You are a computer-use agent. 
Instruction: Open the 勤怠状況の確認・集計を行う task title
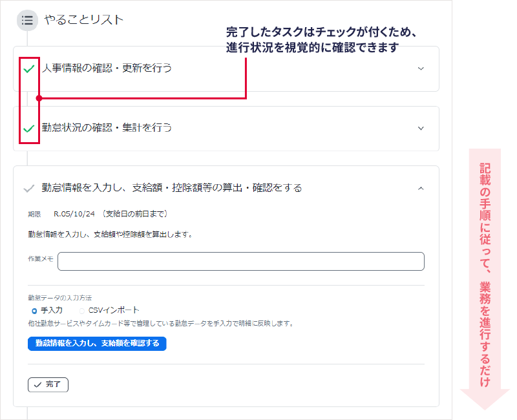click(x=107, y=128)
